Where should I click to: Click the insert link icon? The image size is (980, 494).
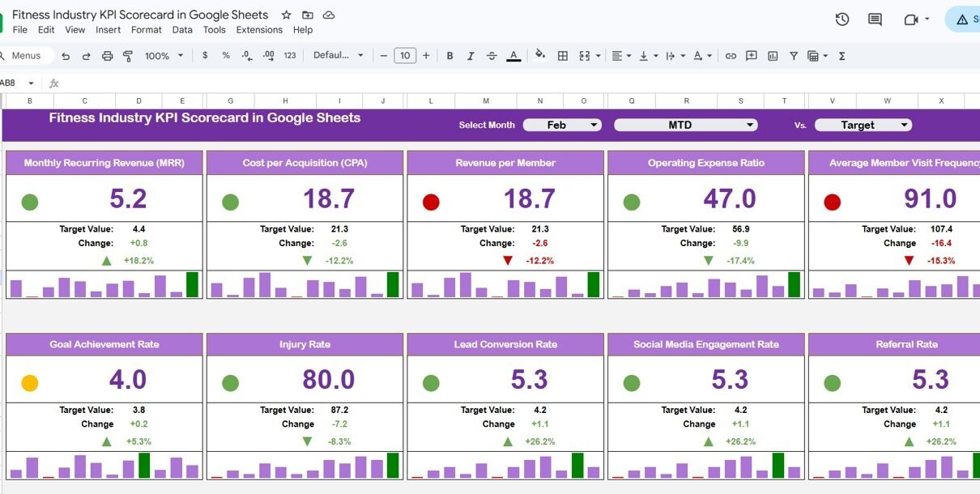tap(731, 56)
